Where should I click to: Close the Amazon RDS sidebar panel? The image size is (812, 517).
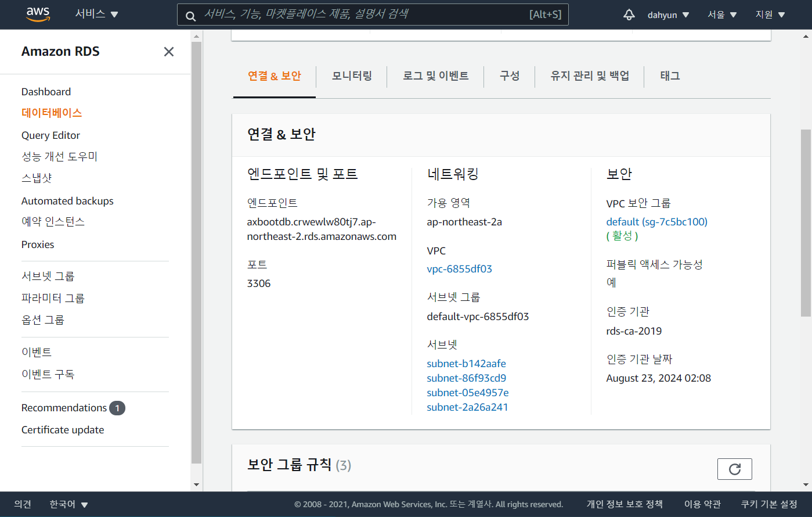(169, 52)
